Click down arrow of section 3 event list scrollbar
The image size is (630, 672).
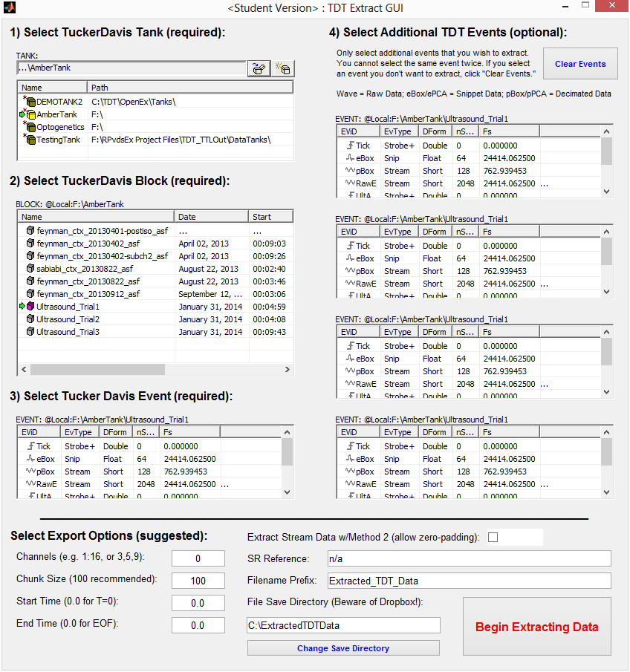[288, 492]
